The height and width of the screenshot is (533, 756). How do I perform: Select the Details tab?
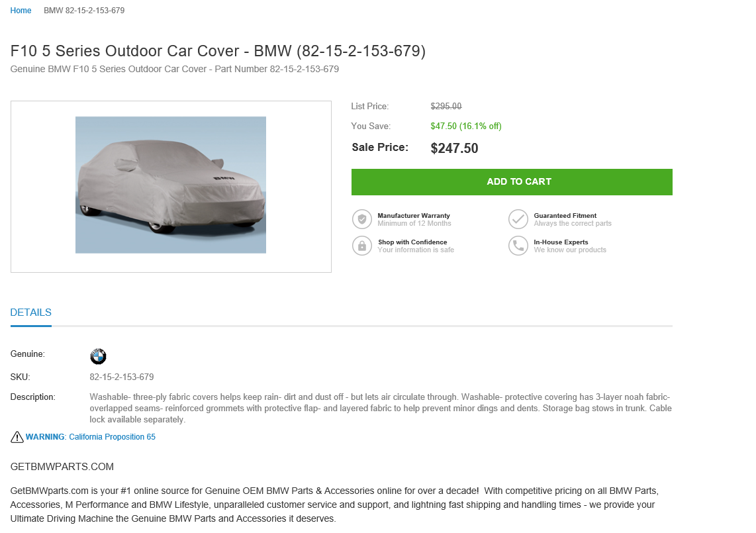tap(31, 313)
